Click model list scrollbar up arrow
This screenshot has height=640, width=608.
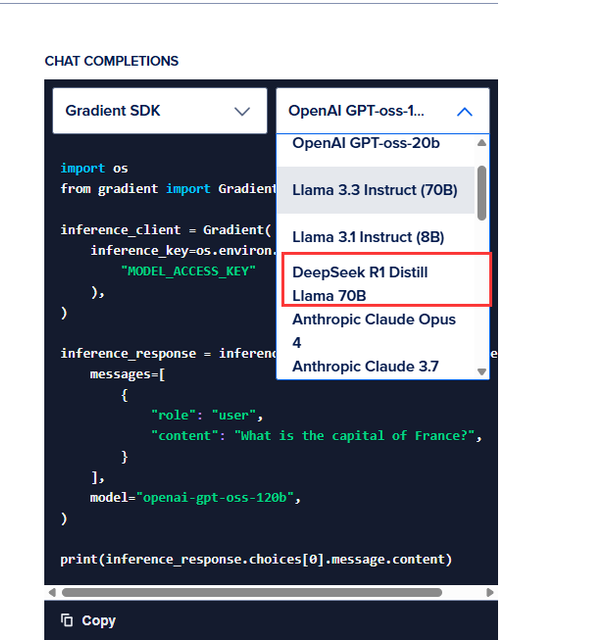pos(482,142)
